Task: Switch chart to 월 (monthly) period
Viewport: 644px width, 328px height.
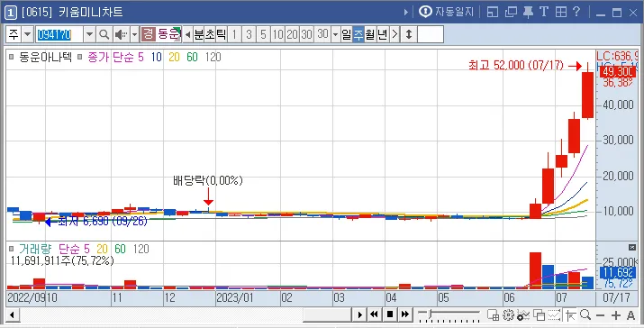Action: [x=370, y=34]
